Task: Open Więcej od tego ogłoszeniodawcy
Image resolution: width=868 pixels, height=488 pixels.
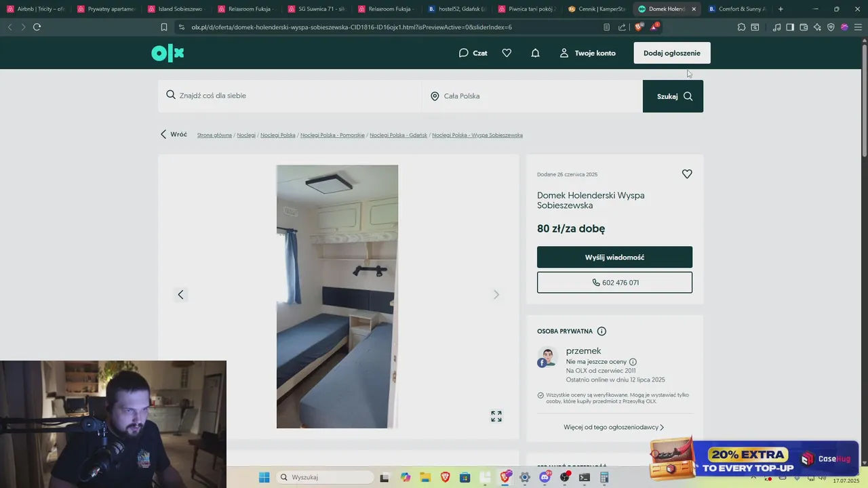Action: (x=614, y=427)
